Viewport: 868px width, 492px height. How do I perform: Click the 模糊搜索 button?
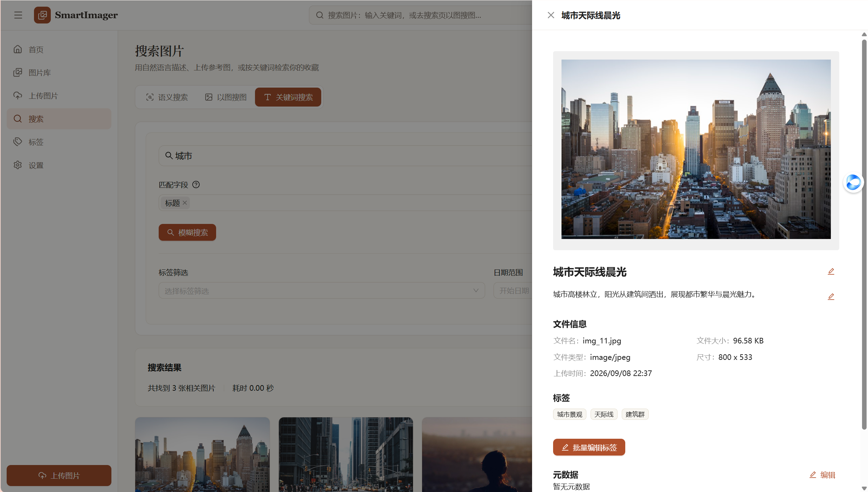[x=187, y=232]
